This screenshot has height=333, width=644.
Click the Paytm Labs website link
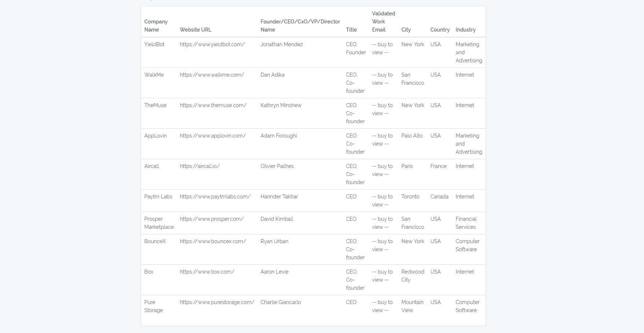coord(215,197)
